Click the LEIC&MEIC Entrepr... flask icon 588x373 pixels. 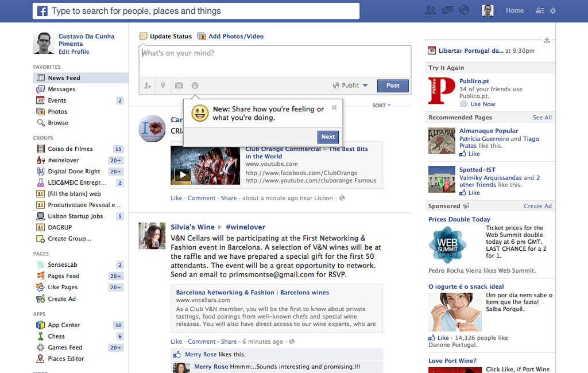pyautogui.click(x=41, y=182)
